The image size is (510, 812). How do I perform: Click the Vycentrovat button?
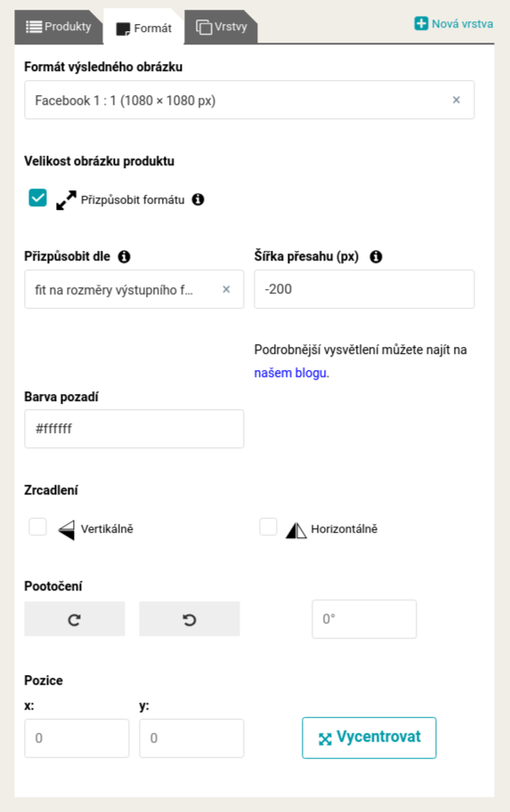click(369, 738)
